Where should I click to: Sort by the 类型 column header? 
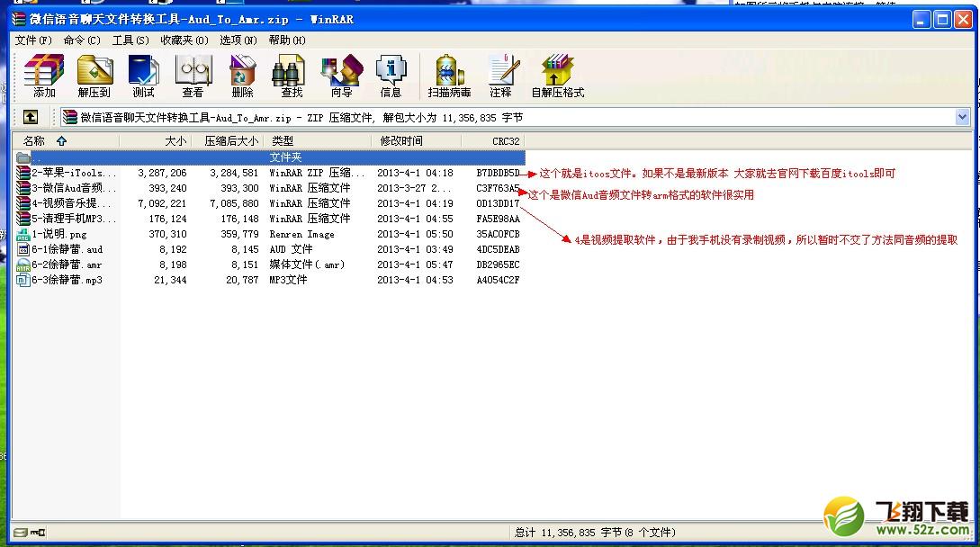pos(317,140)
